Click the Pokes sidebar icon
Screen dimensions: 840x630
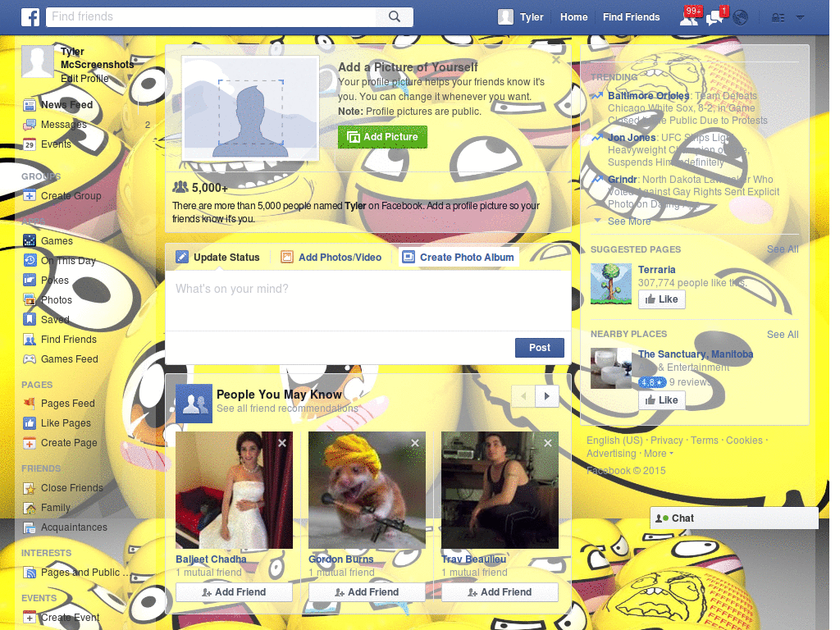[x=30, y=281]
